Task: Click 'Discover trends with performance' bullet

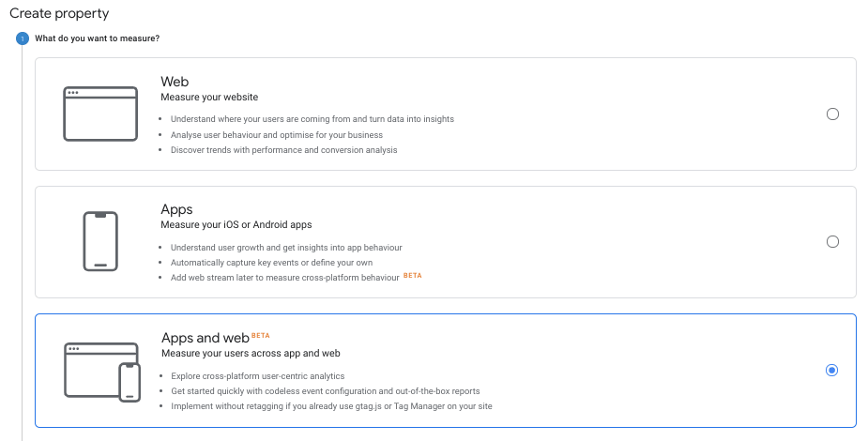Action: click(284, 150)
